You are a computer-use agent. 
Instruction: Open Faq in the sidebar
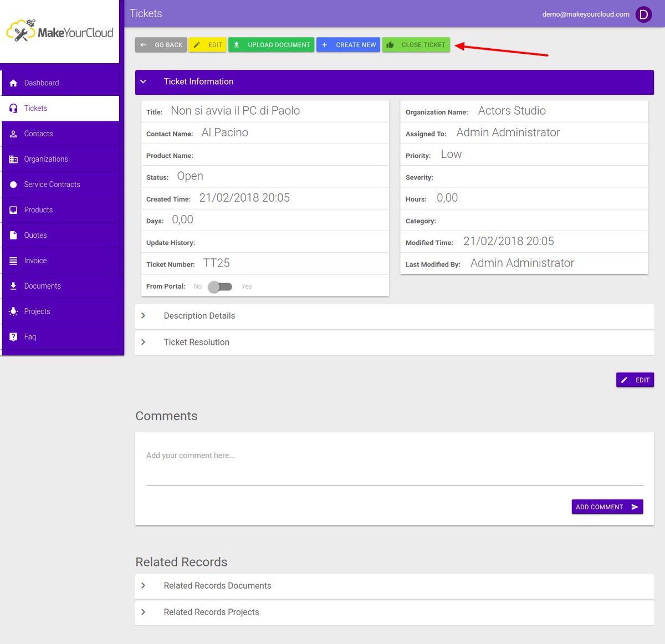coord(61,337)
